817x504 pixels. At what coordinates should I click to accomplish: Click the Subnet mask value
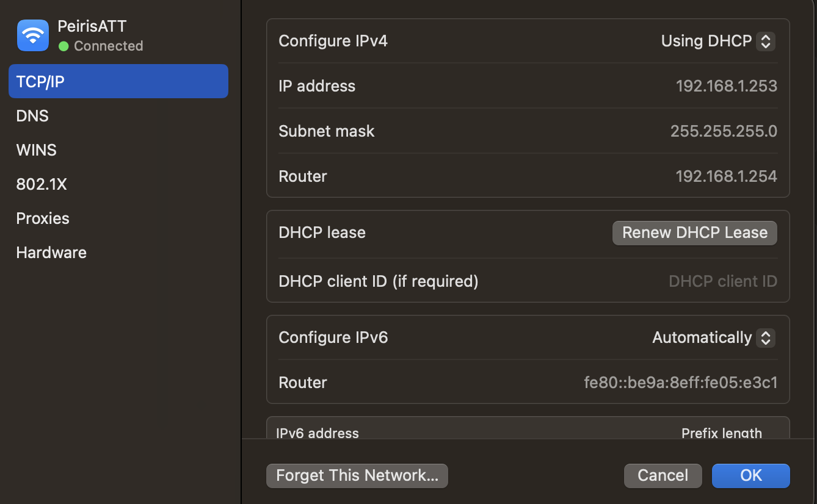(724, 131)
